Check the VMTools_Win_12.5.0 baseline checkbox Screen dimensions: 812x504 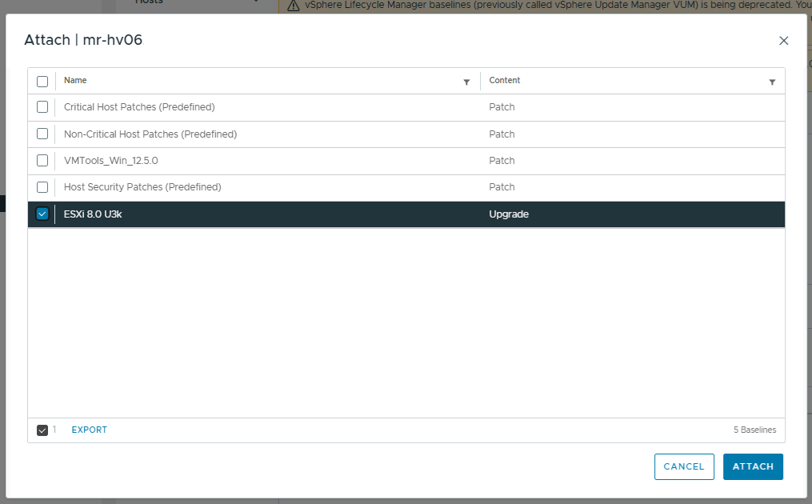click(x=42, y=161)
